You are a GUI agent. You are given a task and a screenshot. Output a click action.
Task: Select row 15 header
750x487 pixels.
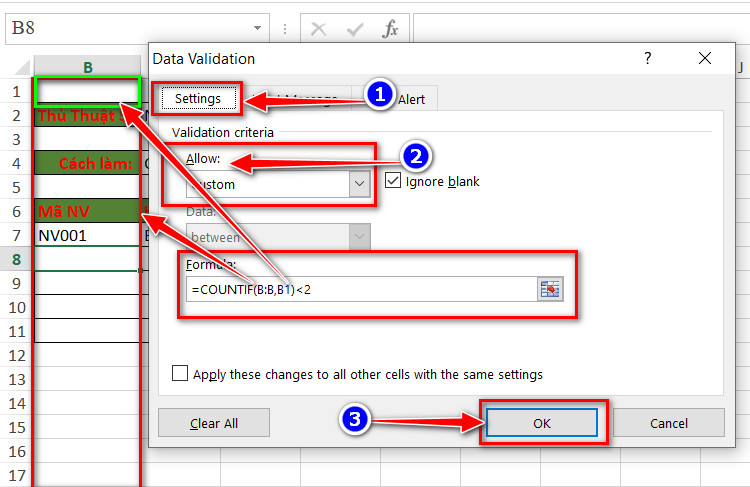[x=16, y=427]
